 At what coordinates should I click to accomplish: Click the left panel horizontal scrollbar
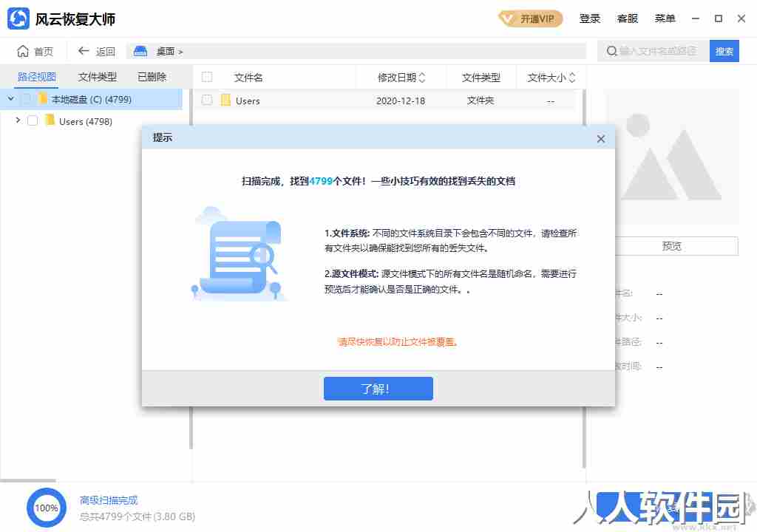tap(28, 481)
